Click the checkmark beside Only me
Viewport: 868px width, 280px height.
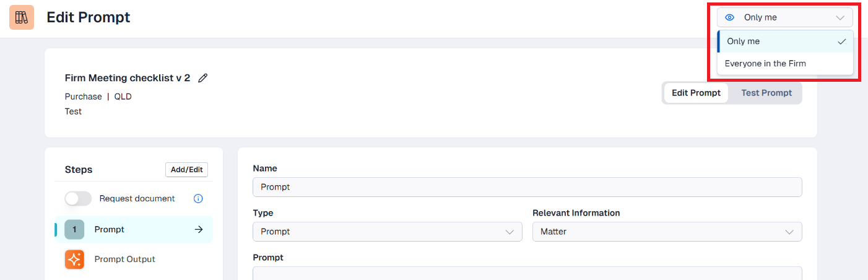(841, 42)
